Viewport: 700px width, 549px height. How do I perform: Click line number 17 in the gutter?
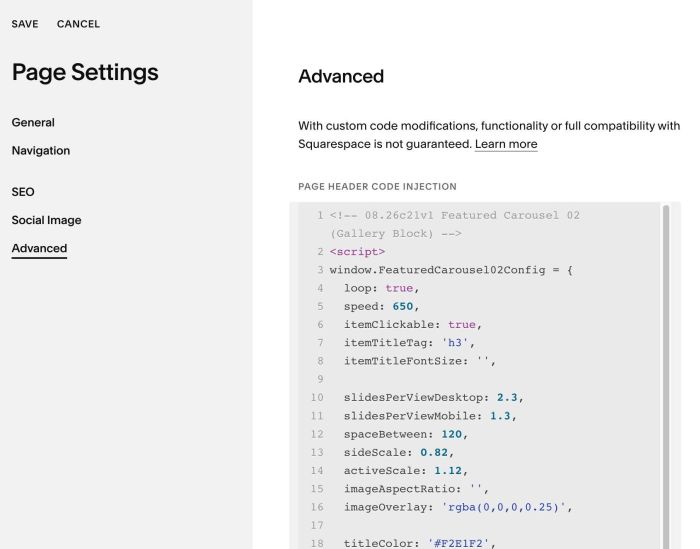[317, 525]
